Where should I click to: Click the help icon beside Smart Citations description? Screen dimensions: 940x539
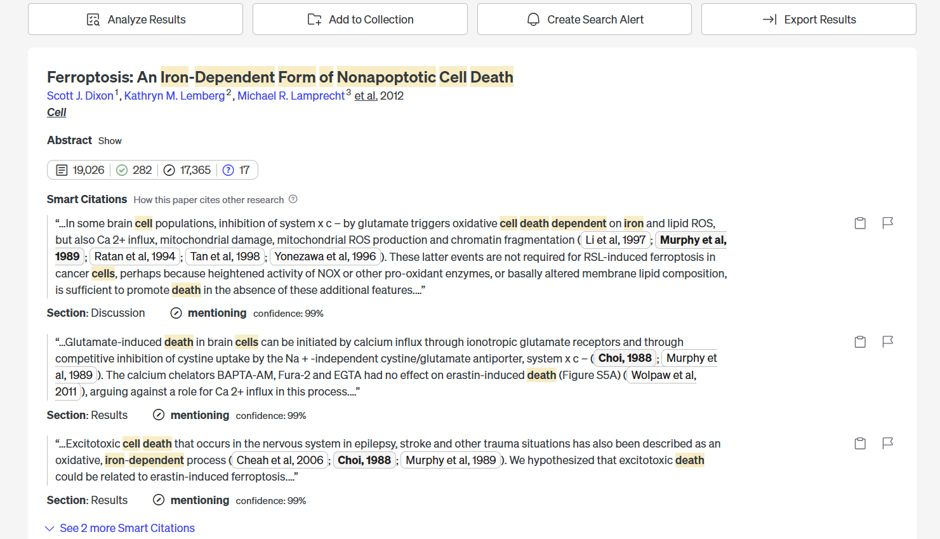point(293,199)
